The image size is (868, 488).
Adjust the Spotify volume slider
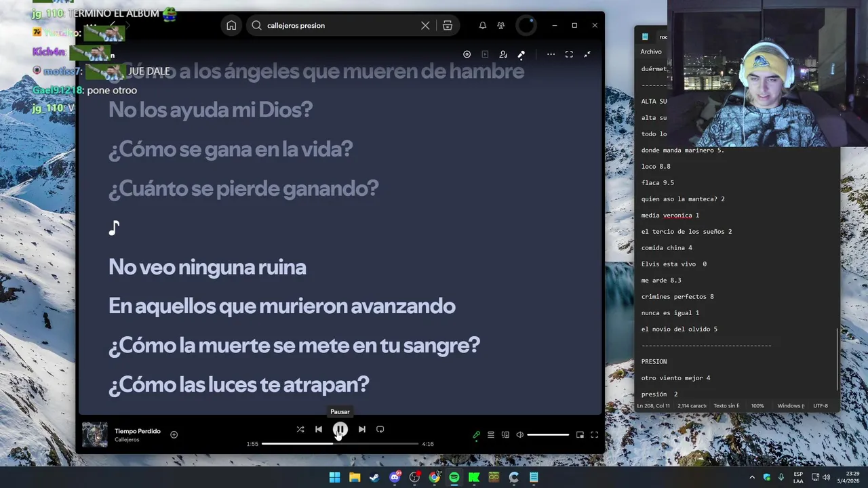[548, 434]
